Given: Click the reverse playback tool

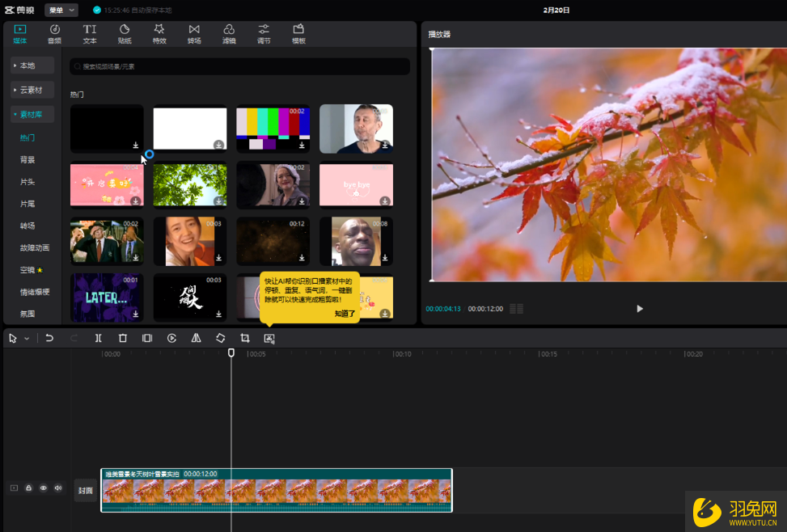Looking at the screenshot, I should [x=171, y=338].
